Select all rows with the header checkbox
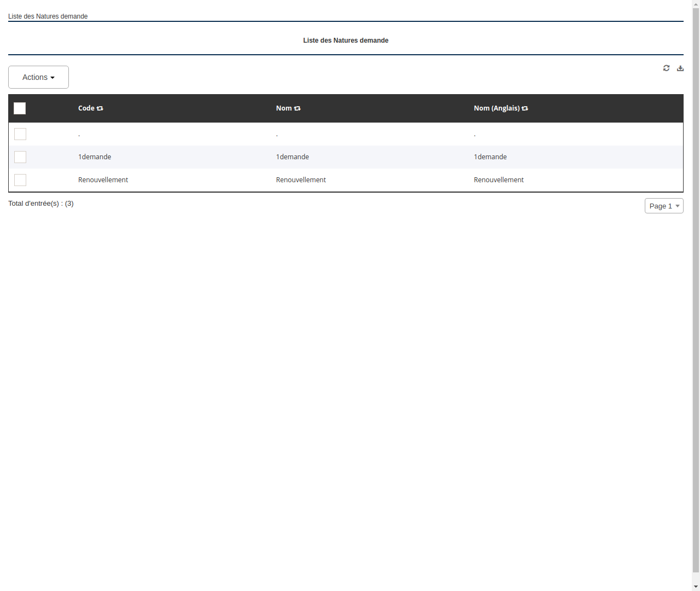The image size is (700, 591). [20, 108]
